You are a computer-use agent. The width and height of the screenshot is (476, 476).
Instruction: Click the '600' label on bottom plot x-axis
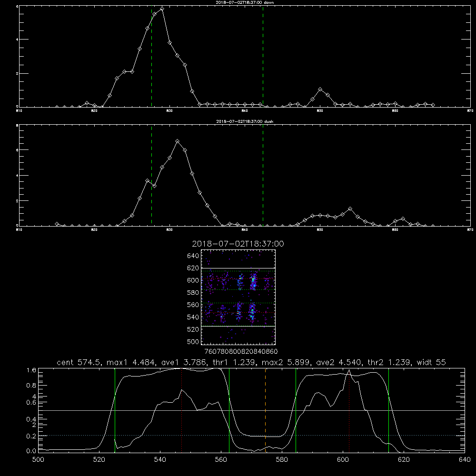tap(343, 460)
